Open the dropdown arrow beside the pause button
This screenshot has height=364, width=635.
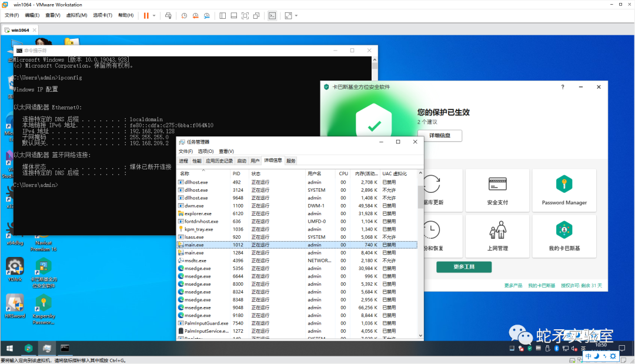point(155,15)
